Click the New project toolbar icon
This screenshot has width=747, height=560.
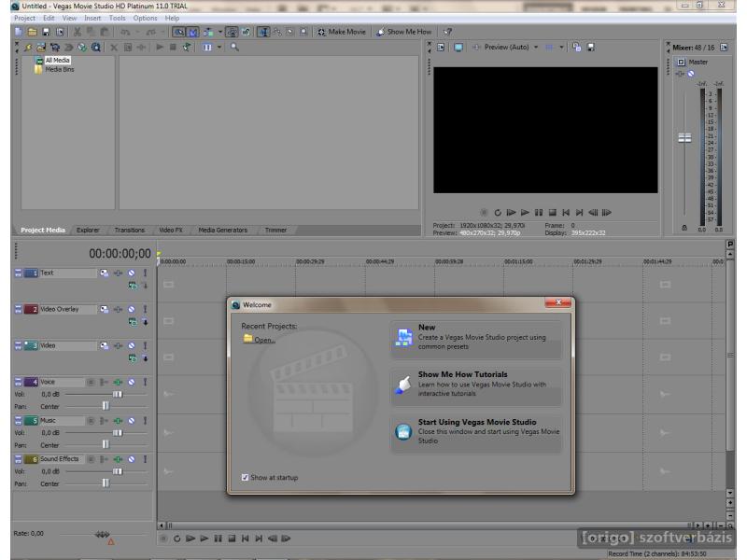pos(18,32)
